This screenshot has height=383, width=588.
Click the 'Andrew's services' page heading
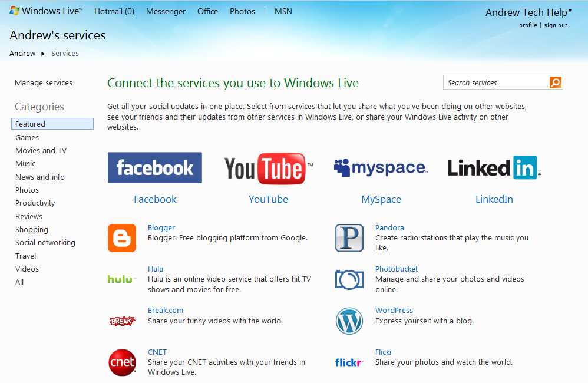pyautogui.click(x=57, y=35)
